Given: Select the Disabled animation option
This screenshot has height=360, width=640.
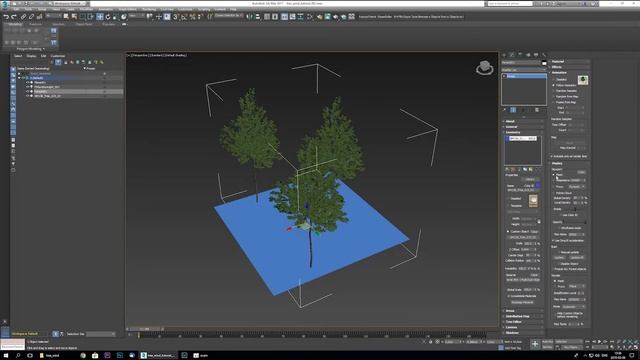Looking at the screenshot, I should (560, 80).
